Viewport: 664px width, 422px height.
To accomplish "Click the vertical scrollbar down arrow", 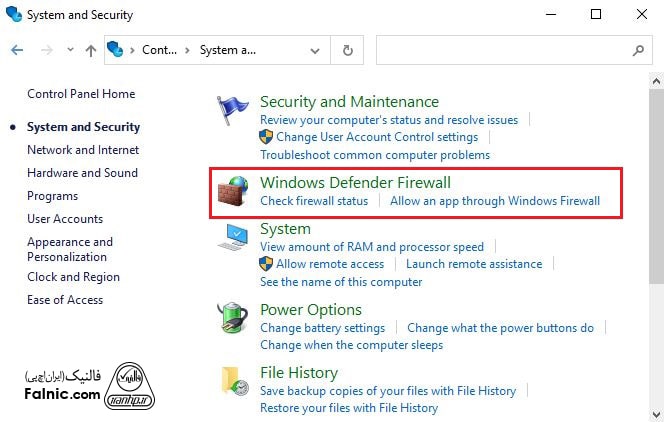I will pos(655,413).
